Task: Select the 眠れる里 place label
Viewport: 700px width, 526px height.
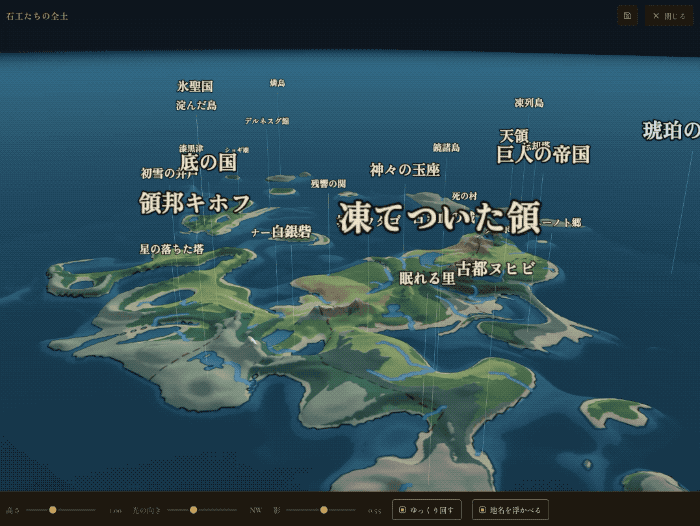Action: click(x=427, y=278)
